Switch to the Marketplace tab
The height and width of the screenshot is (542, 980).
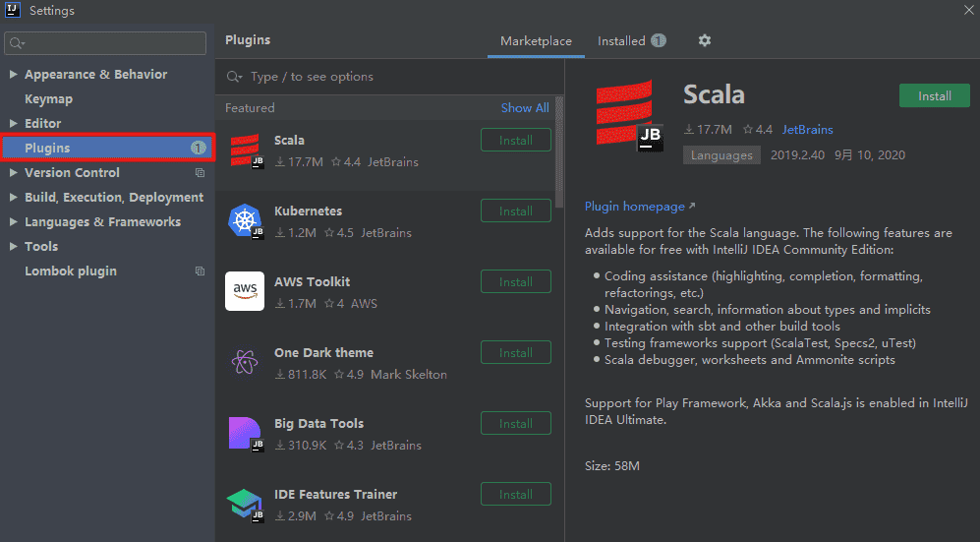click(x=536, y=41)
